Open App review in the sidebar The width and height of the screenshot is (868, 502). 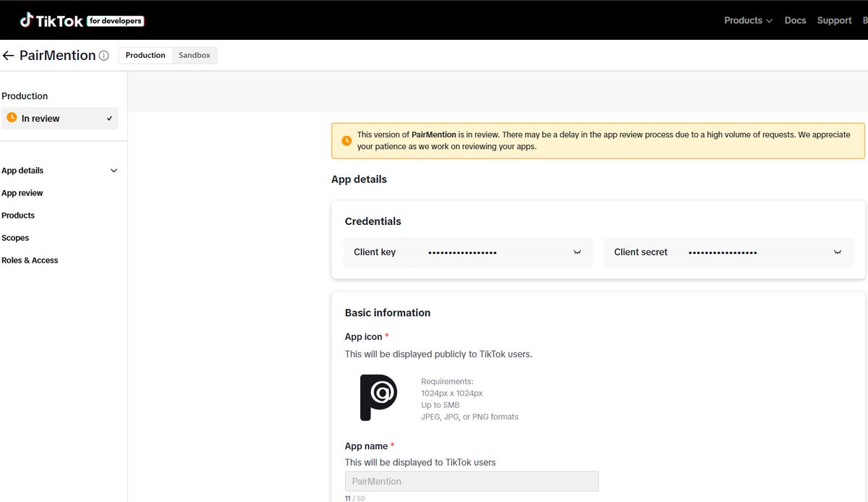pyautogui.click(x=22, y=193)
